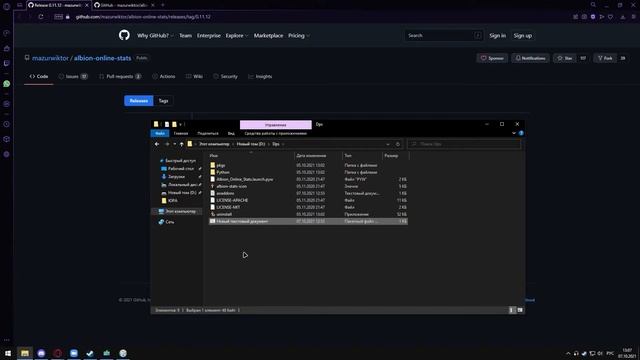Switch Explorer to details view icon

tap(512, 310)
